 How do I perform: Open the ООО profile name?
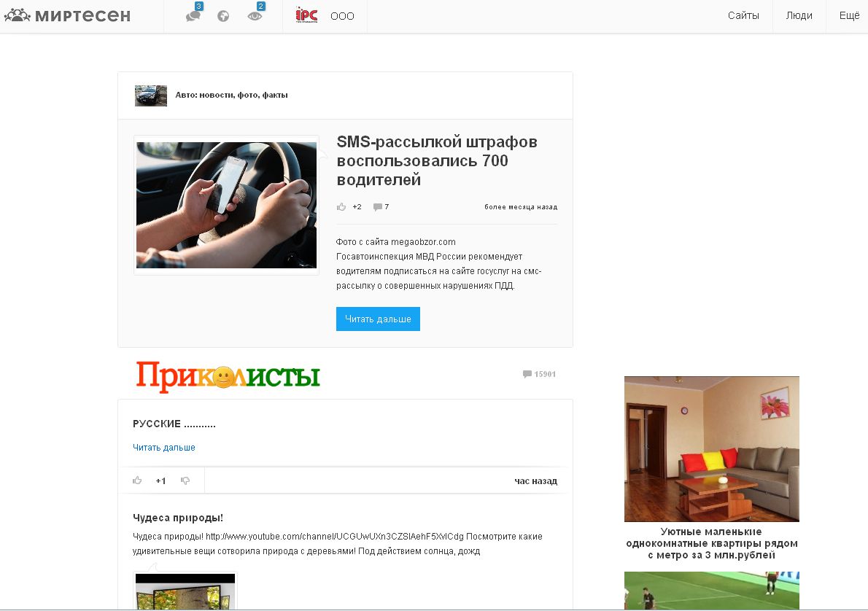[342, 16]
